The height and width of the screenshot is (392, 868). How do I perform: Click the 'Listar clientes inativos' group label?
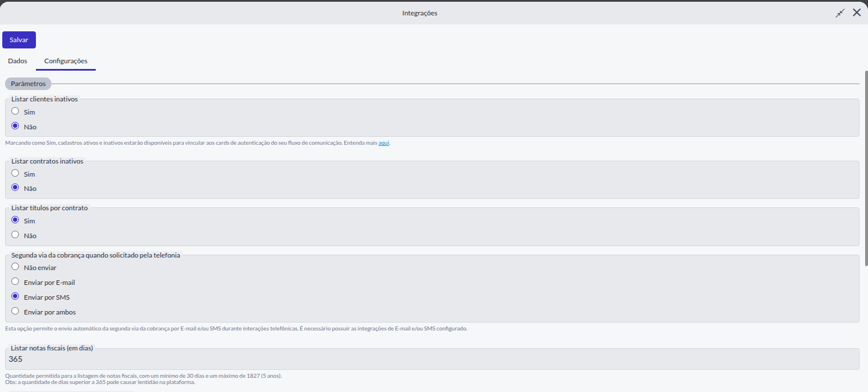(44, 99)
